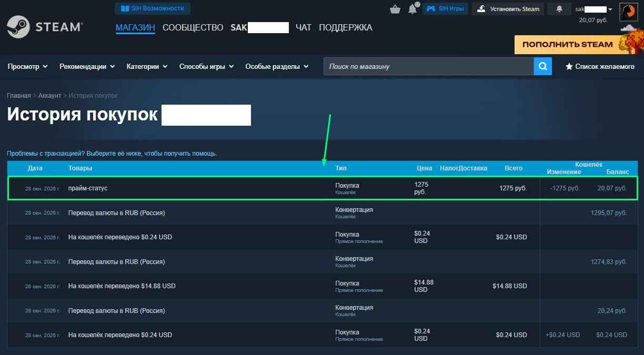Click the Баланс column header

click(x=618, y=172)
